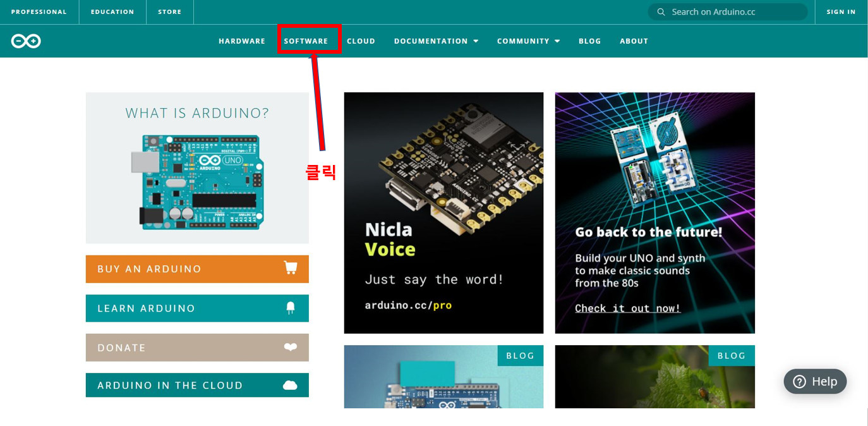The image size is (868, 426).
Task: Open the Software page
Action: (306, 41)
